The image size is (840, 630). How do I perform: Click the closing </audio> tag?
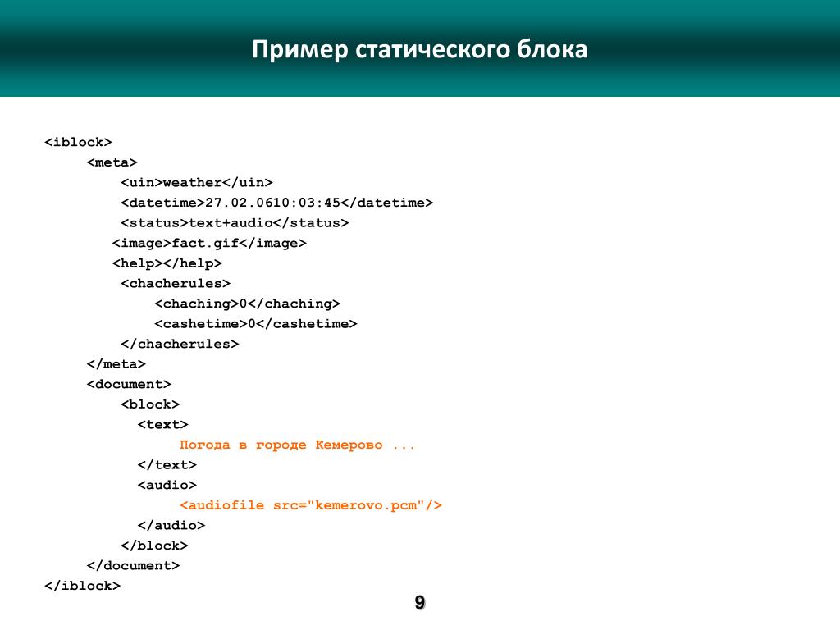(171, 526)
